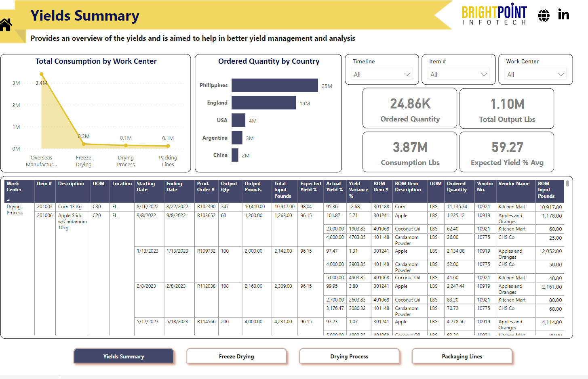588x379 pixels.
Task: Click the table vertical scrollbar thumb
Action: pyautogui.click(x=567, y=184)
